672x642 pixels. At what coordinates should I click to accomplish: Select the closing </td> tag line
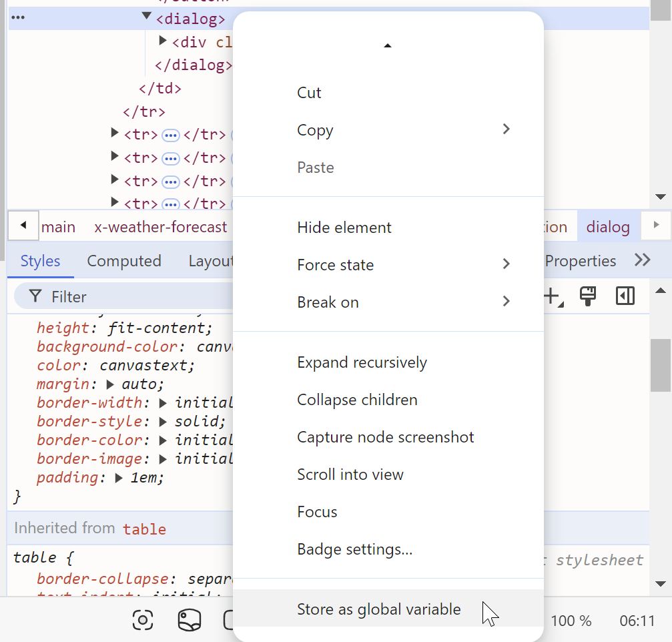tap(160, 88)
